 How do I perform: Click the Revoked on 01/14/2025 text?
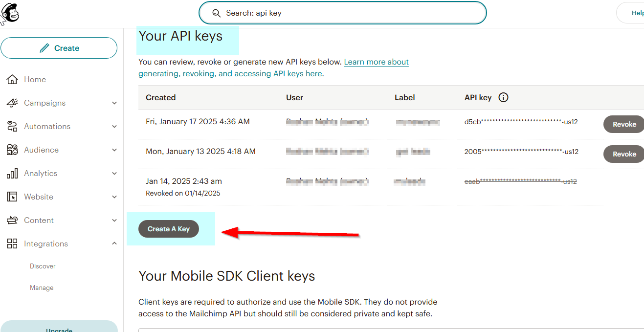[183, 193]
